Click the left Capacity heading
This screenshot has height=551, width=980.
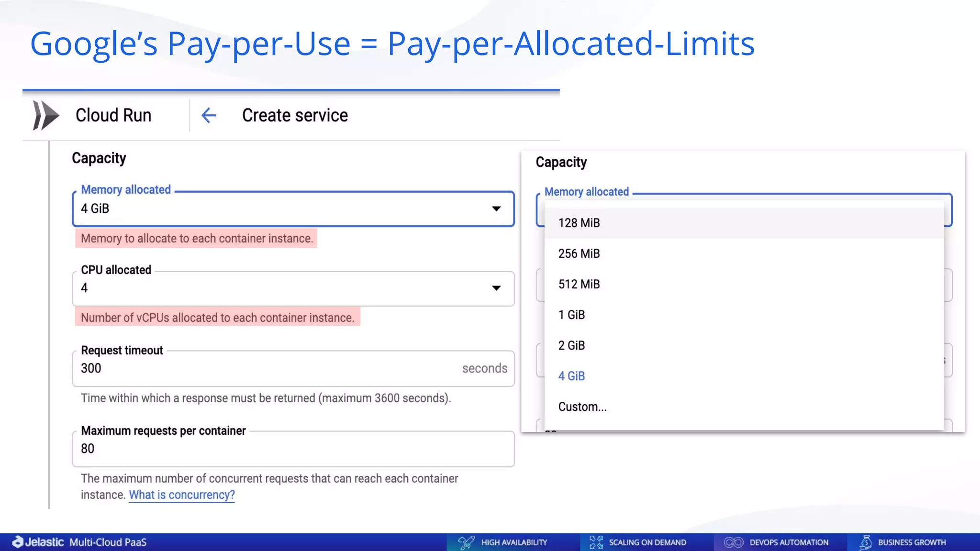pyautogui.click(x=99, y=158)
